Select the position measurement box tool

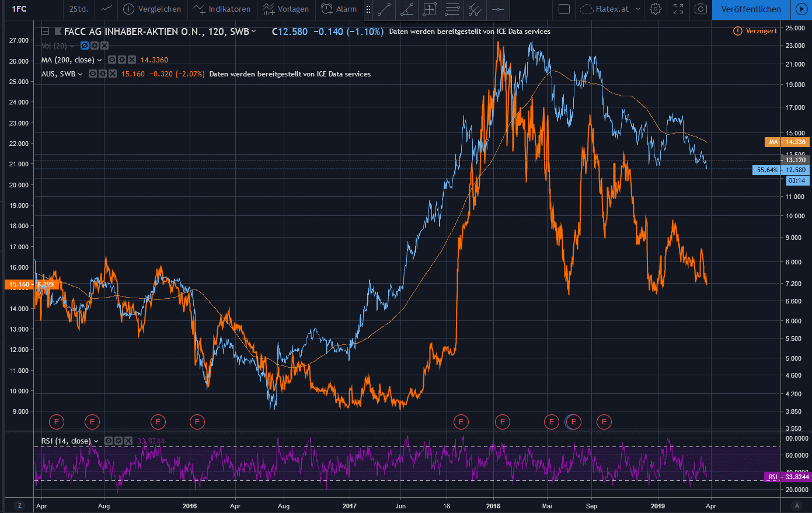pyautogui.click(x=430, y=9)
